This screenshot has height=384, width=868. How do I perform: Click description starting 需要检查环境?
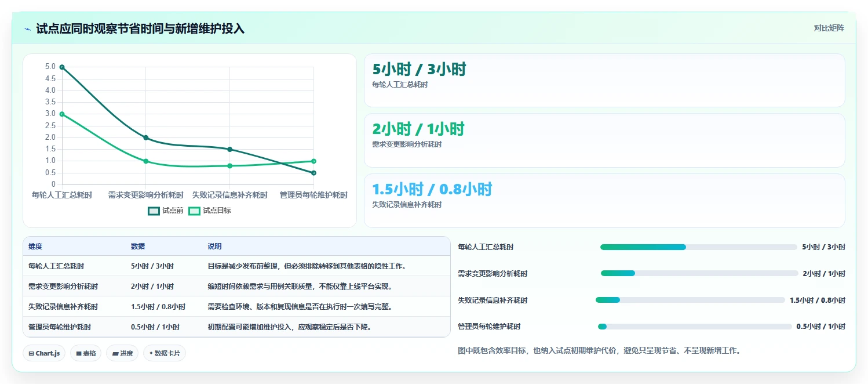coord(300,307)
